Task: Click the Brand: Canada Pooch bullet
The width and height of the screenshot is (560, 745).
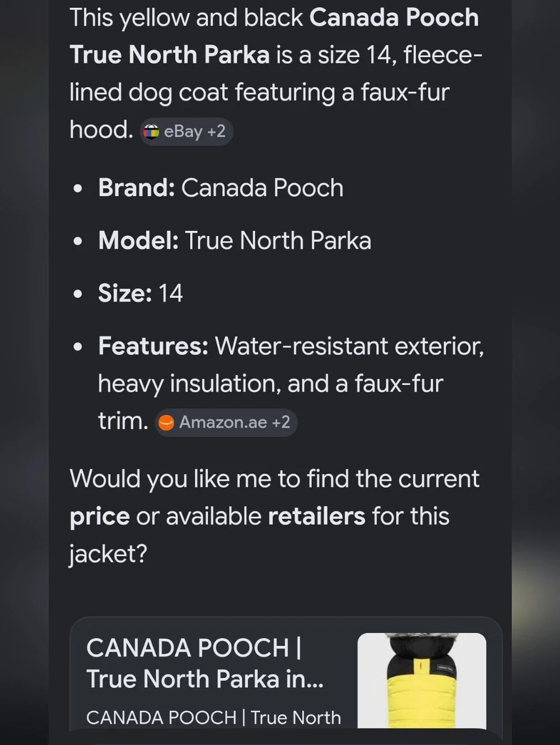Action: coord(221,188)
